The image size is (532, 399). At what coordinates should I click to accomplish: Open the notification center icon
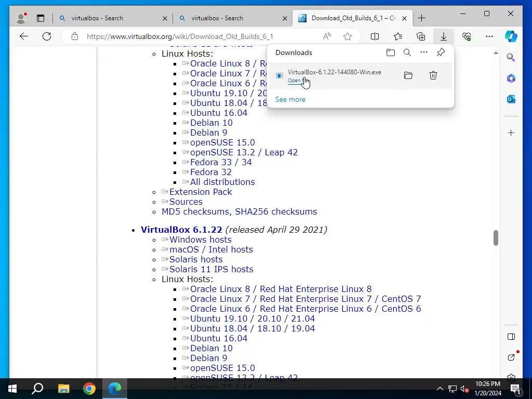pyautogui.click(x=515, y=389)
